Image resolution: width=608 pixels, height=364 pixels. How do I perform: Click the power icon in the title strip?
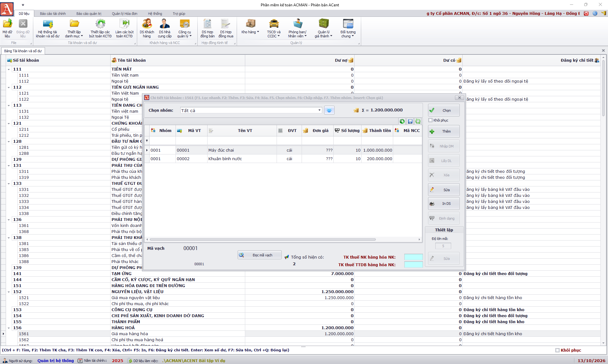click(586, 13)
